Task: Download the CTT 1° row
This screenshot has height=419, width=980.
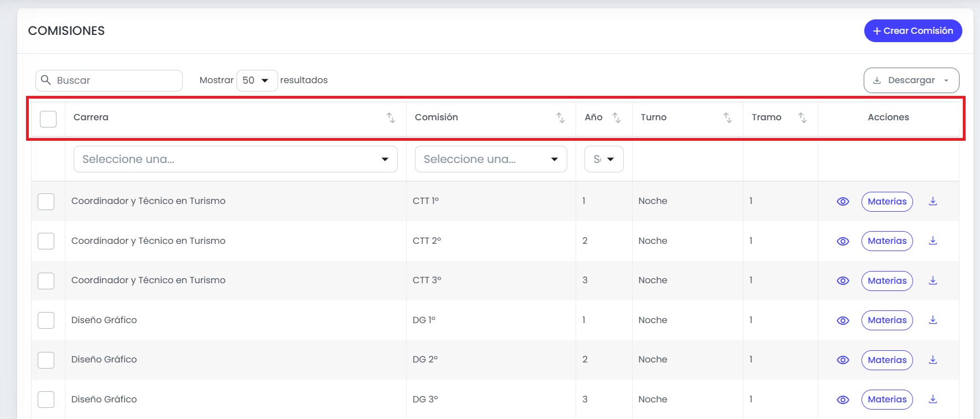Action: pos(933,201)
